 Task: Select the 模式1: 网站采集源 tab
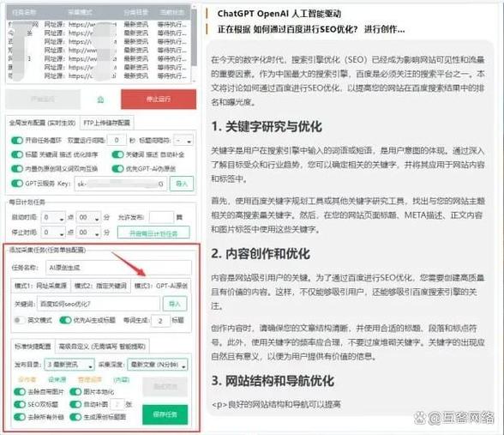(40, 286)
